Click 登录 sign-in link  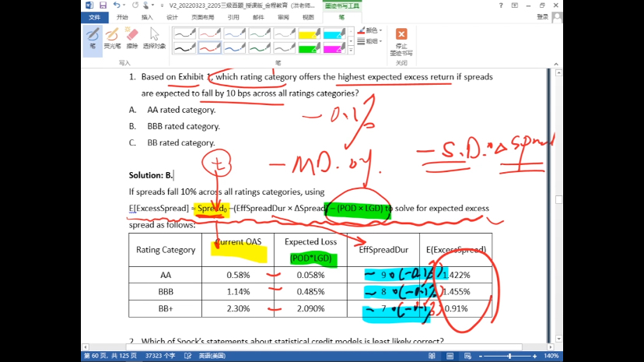542,16
